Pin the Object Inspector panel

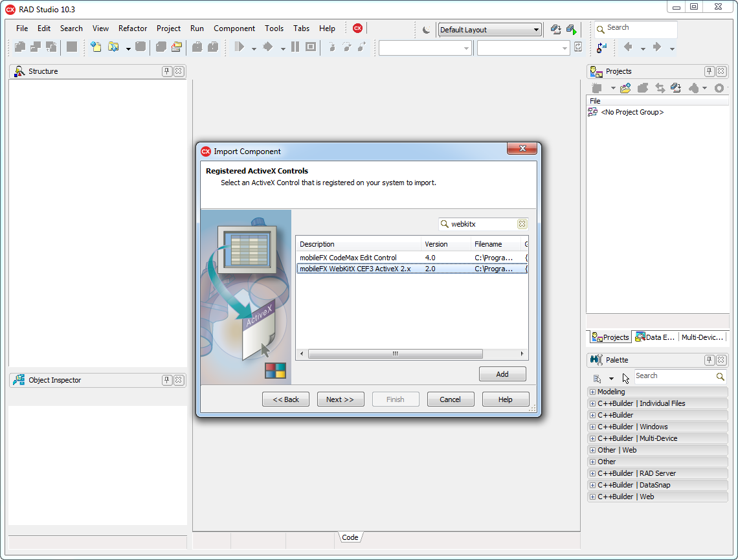(166, 380)
